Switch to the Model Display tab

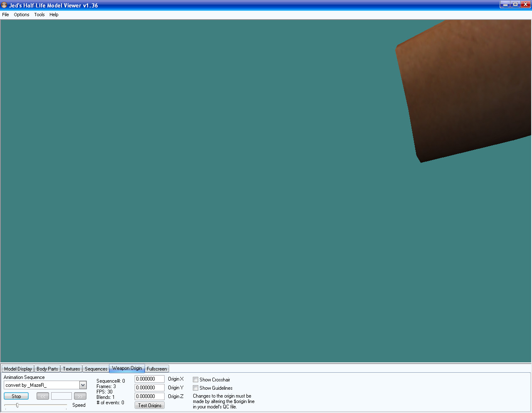coord(18,369)
